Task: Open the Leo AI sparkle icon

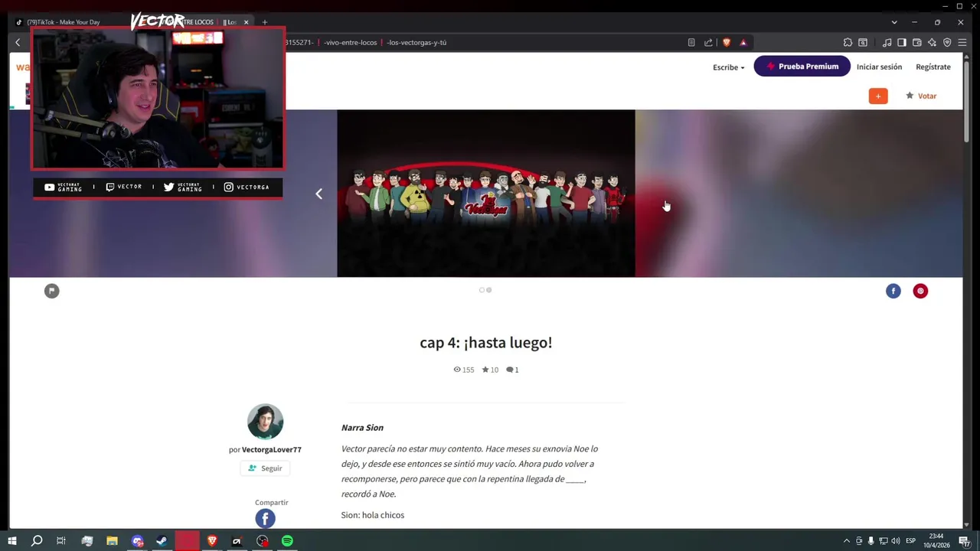Action: click(932, 43)
